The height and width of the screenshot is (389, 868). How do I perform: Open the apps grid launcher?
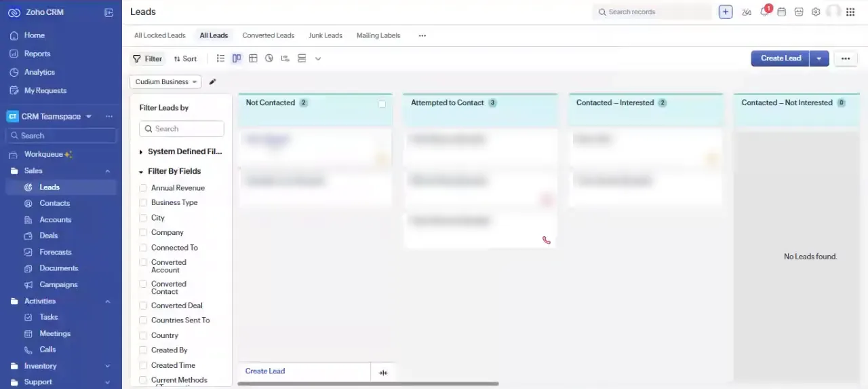tap(850, 12)
